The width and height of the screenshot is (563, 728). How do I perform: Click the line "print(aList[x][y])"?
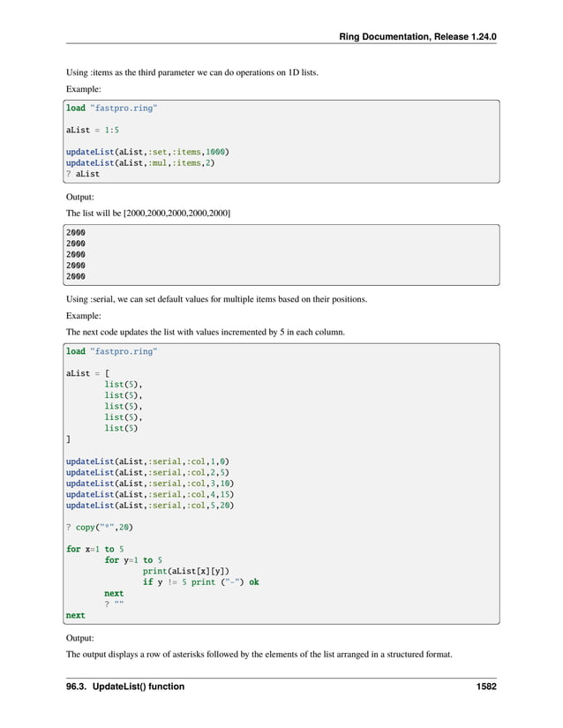186,572
